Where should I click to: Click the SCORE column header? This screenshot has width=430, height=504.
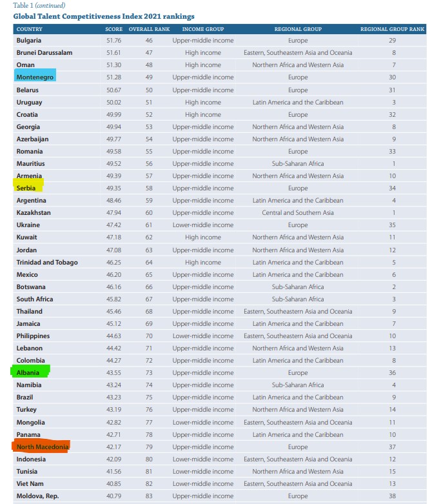[x=113, y=29]
